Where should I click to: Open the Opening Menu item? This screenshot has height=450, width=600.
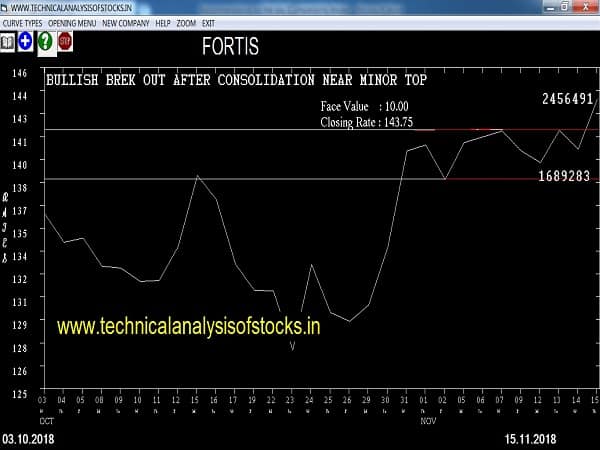click(x=73, y=21)
